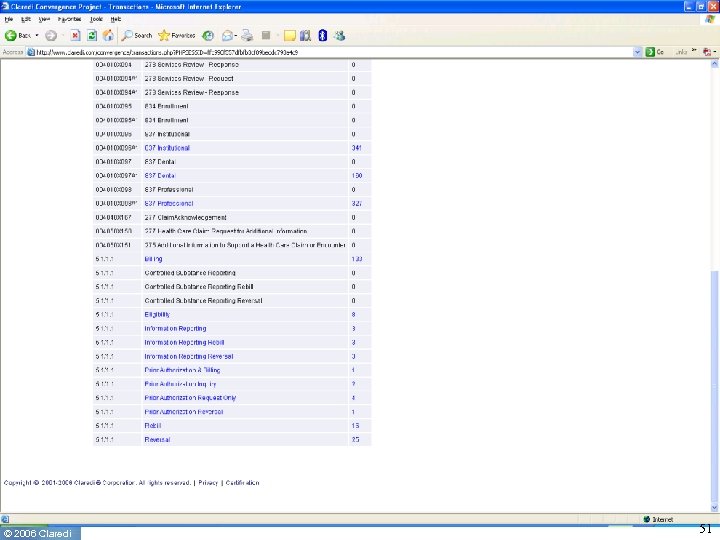Click the PDF converter toolbar icon
Screen dimensions: 720x540
[x=707, y=52]
